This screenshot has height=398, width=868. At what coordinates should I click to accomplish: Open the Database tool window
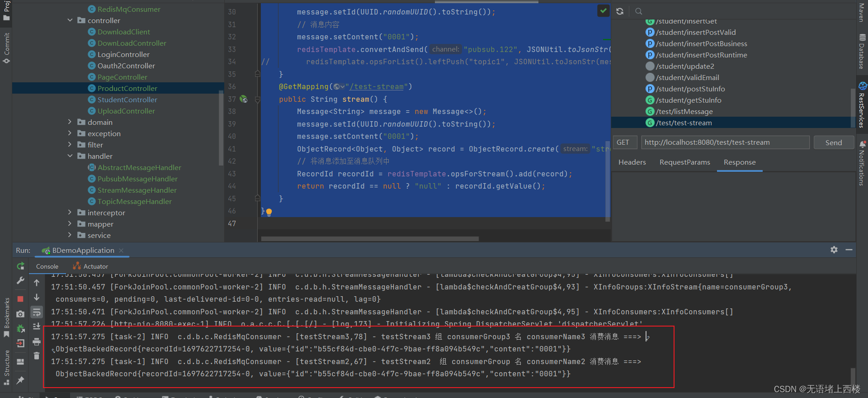[862, 52]
